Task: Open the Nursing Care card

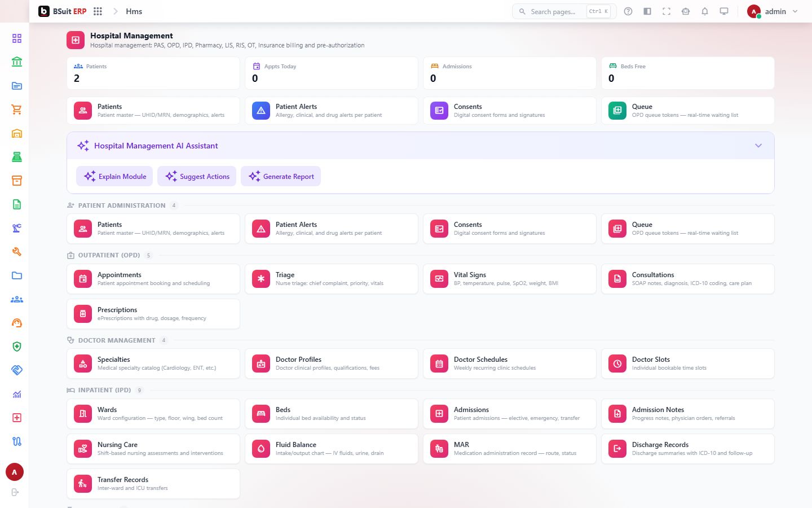Action: tap(153, 449)
